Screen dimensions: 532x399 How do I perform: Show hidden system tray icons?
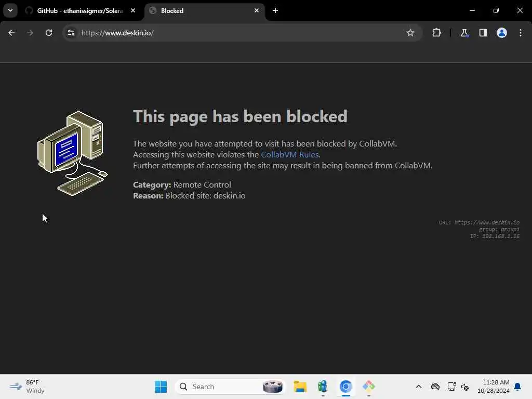tap(419, 387)
